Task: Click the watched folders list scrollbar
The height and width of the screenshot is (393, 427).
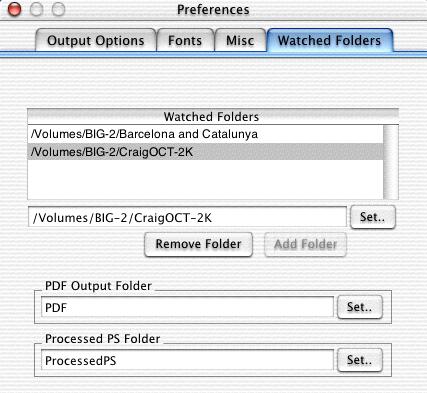Action: 391,162
